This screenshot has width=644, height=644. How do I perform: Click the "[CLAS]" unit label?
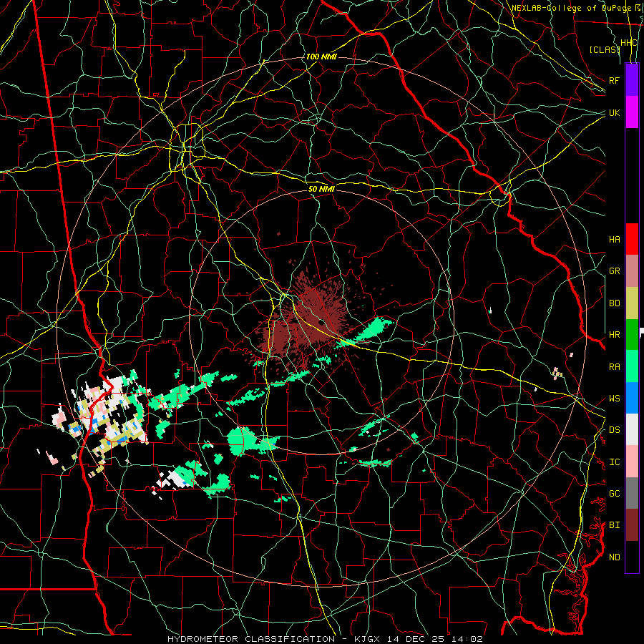[605, 49]
